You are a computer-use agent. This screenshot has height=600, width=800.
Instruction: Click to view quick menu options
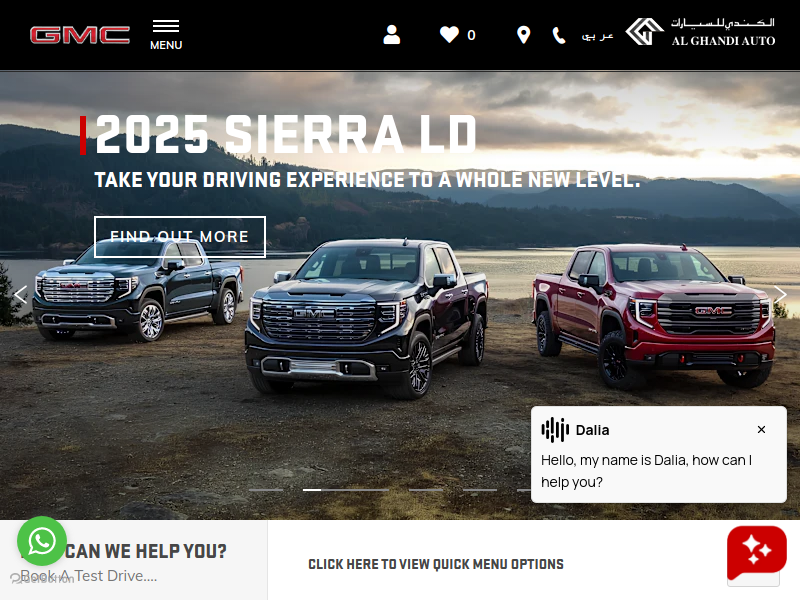pos(436,564)
